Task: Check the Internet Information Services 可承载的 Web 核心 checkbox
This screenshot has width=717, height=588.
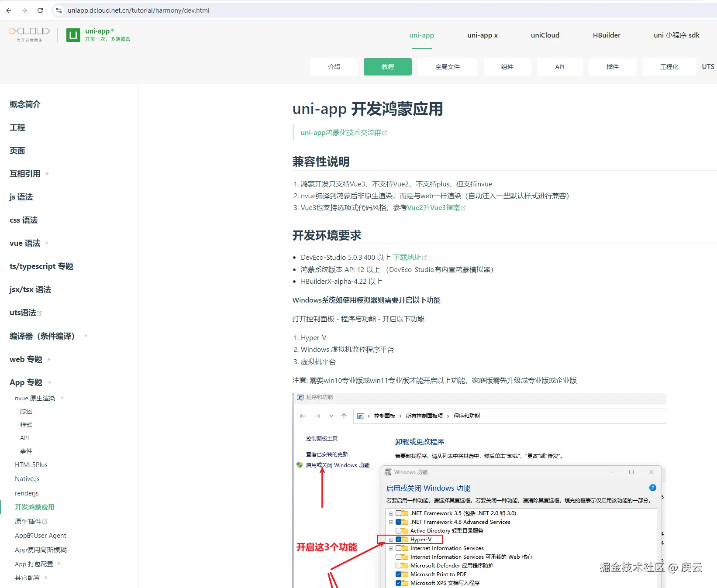Action: point(399,557)
